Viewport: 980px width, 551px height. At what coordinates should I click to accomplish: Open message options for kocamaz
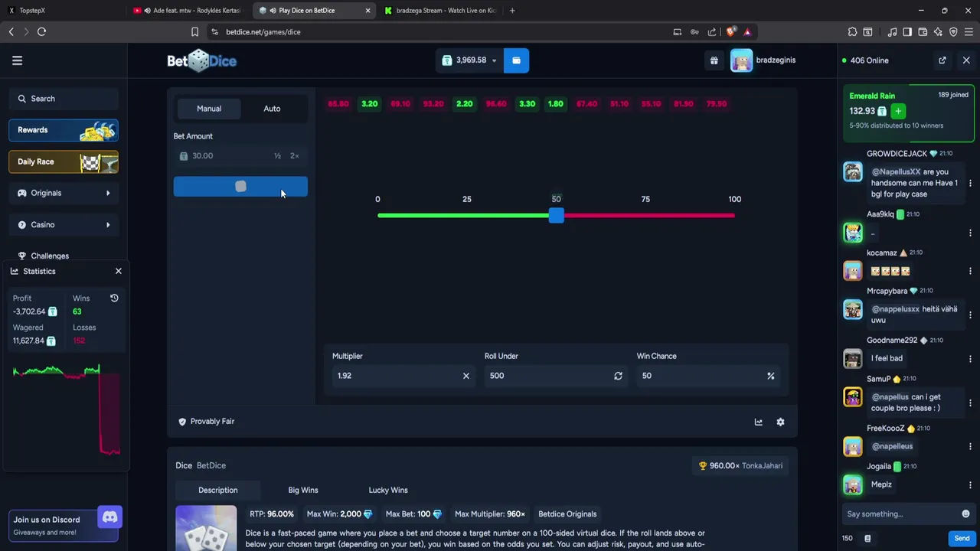(970, 271)
